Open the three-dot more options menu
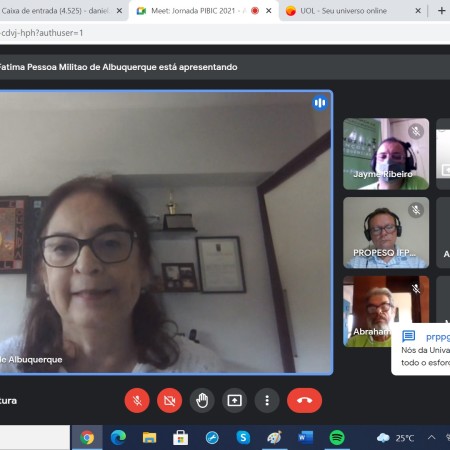 [x=267, y=400]
